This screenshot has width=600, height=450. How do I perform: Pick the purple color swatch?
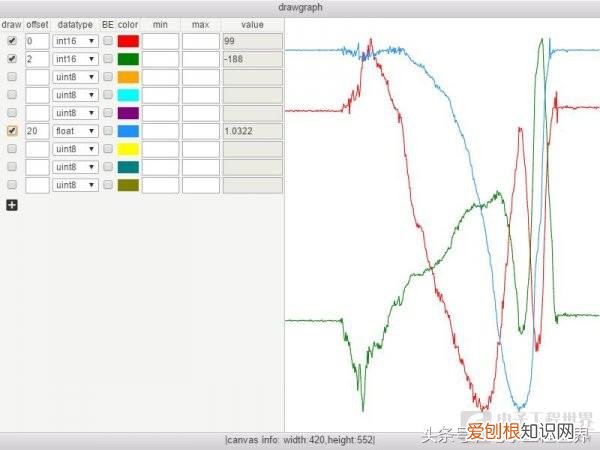click(x=128, y=113)
